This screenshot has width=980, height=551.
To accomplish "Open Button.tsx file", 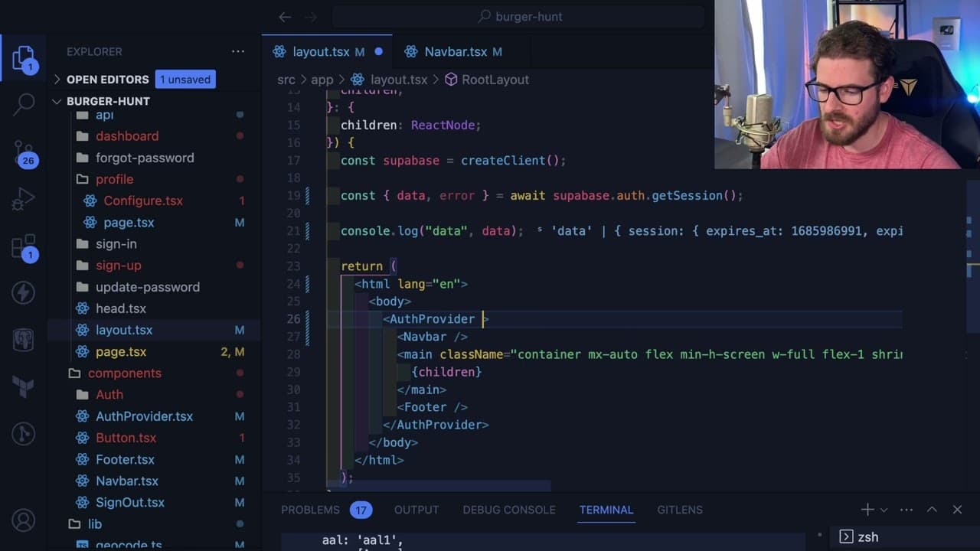I will pyautogui.click(x=126, y=438).
